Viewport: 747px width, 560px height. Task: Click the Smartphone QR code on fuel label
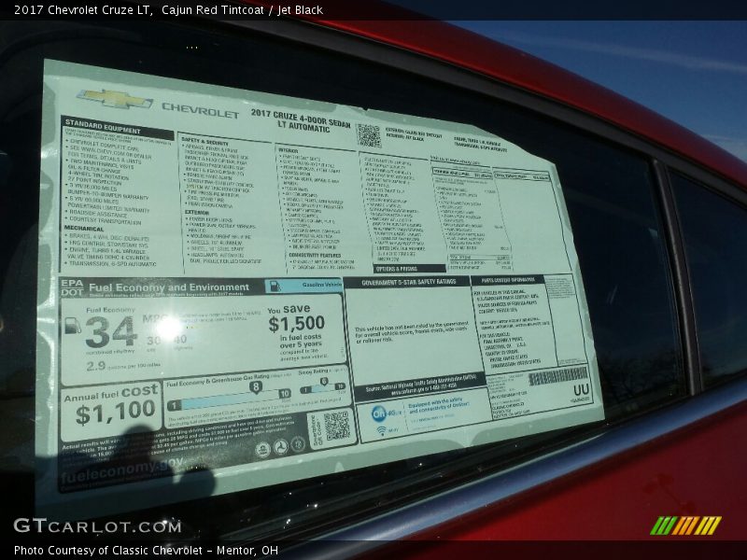(337, 426)
